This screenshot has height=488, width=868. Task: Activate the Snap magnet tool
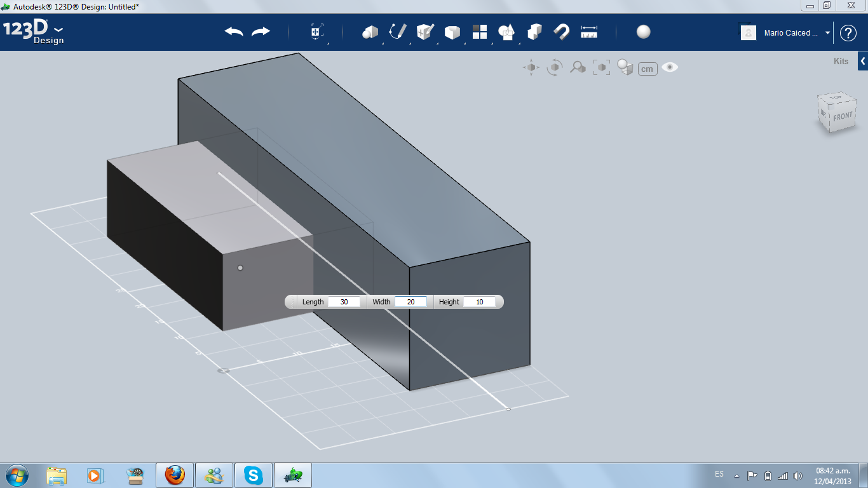[x=561, y=32]
